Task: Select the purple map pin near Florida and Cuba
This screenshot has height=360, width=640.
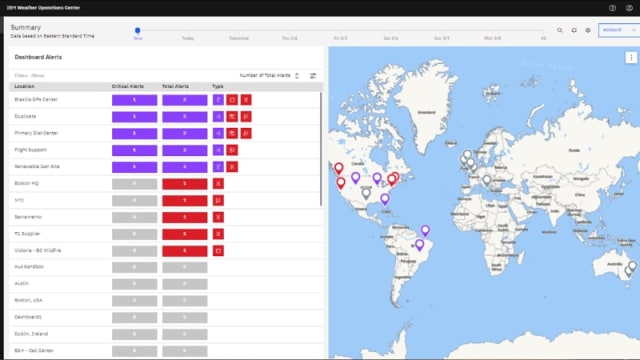Action: pos(384,199)
